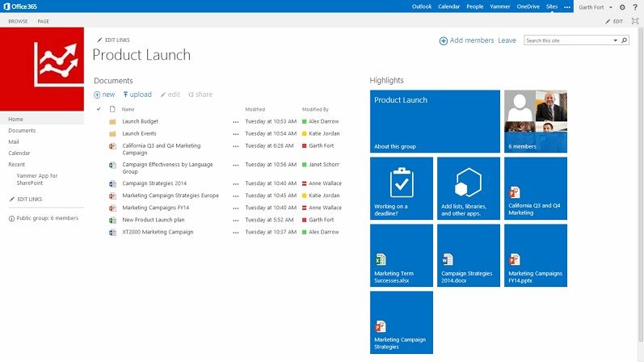644x362 pixels.
Task: Toggle the select all documents checkmark
Action: (x=99, y=109)
